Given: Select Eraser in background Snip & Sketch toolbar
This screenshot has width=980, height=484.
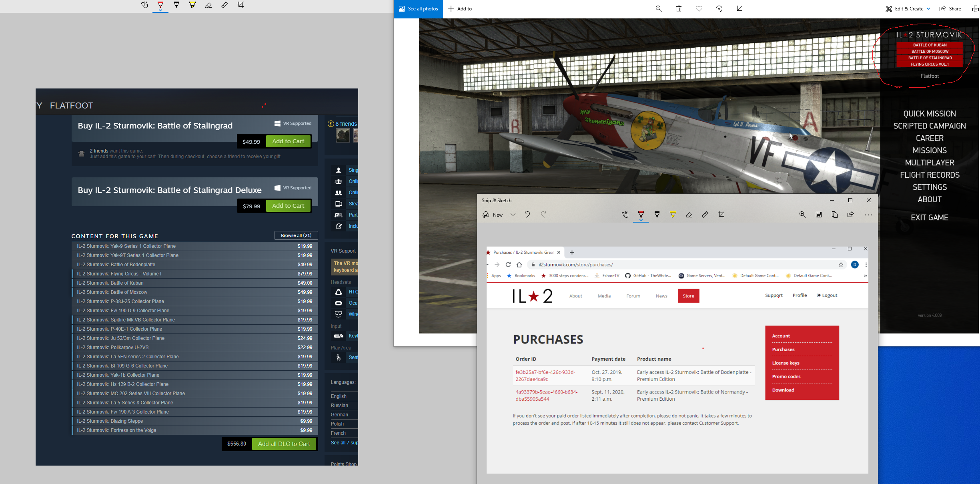Looking at the screenshot, I should click(208, 5).
